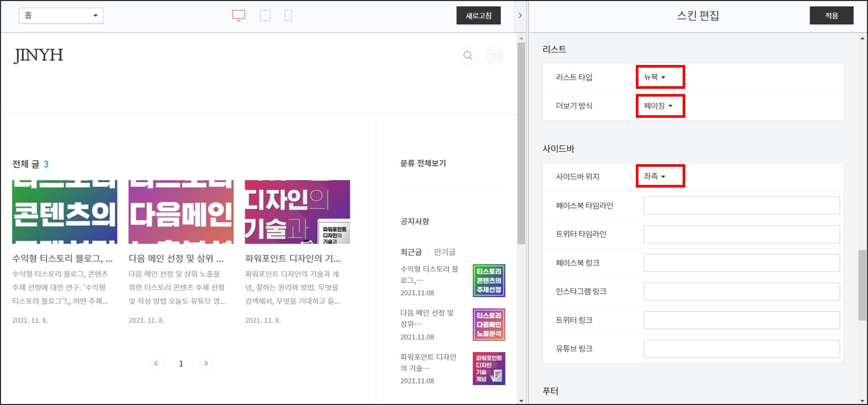The width and height of the screenshot is (868, 405).
Task: Click the 전체 글 3 heading
Action: [x=30, y=164]
